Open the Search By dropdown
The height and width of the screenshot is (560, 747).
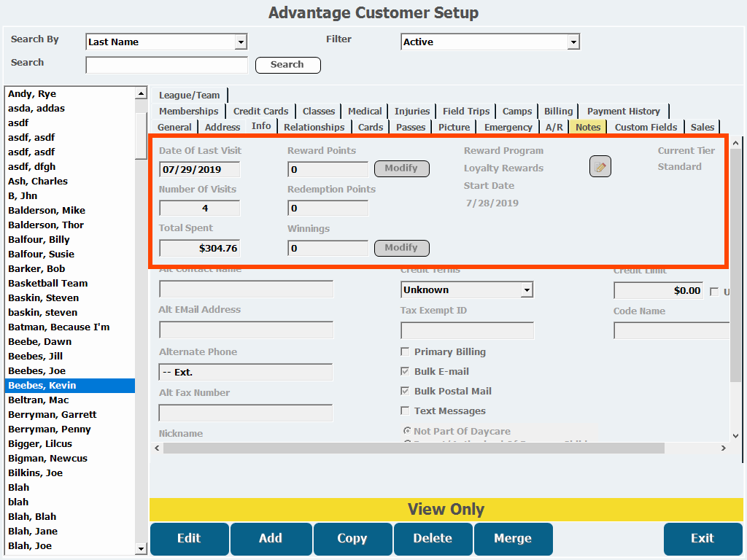(x=241, y=42)
